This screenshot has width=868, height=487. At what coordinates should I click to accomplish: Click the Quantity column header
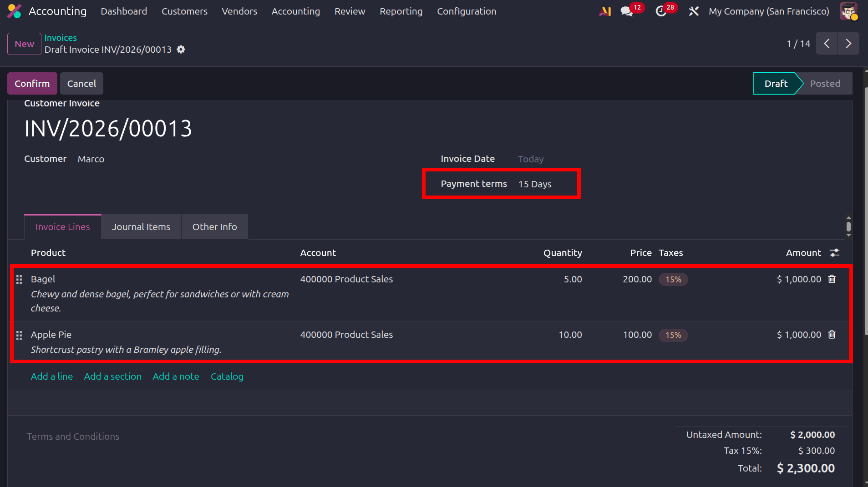click(563, 253)
